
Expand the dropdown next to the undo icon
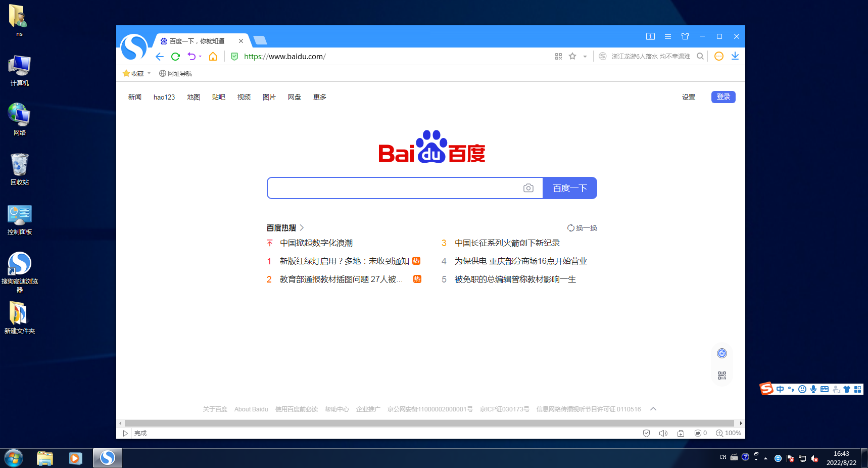200,57
